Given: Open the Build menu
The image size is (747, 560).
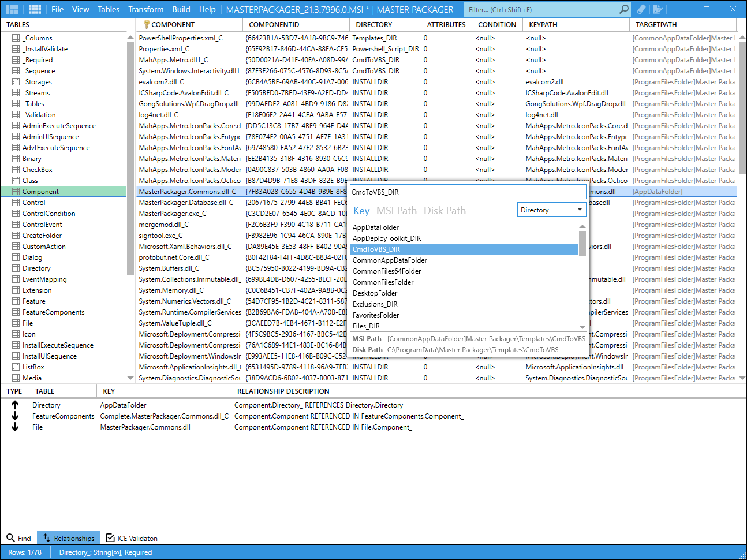Looking at the screenshot, I should 181,9.
